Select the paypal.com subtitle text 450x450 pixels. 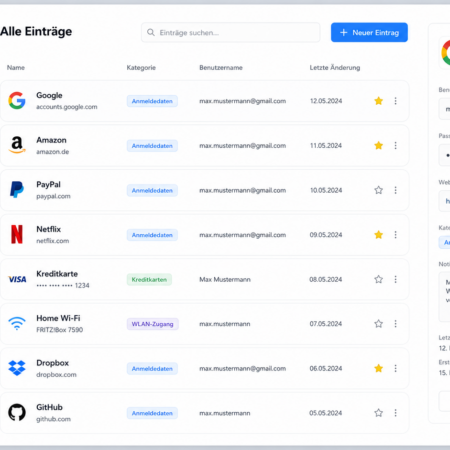click(x=53, y=196)
